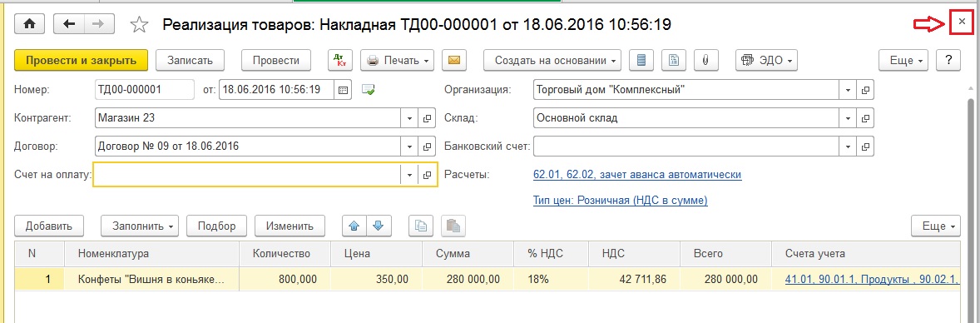Paste rows icon in table toolbar

point(453,226)
